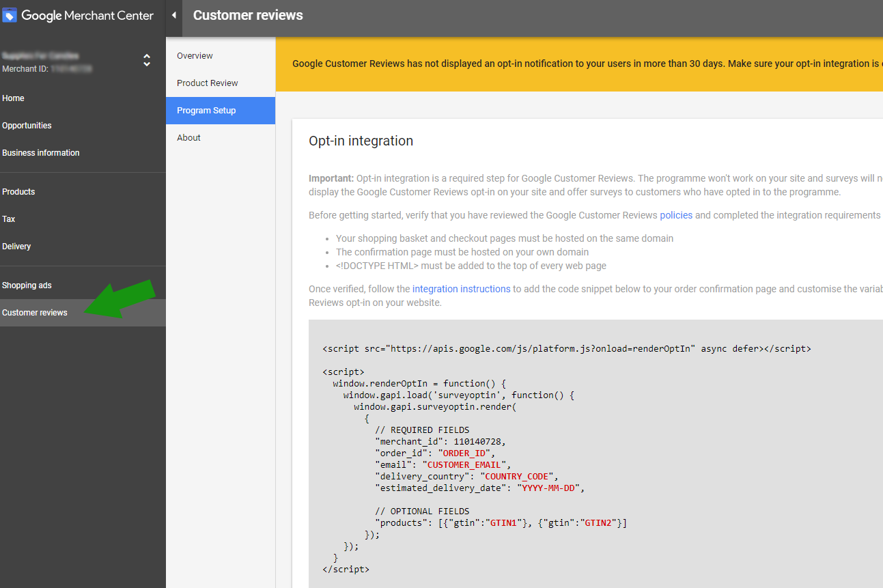Click the confirmation page domain bullet
883x588 pixels.
click(462, 252)
